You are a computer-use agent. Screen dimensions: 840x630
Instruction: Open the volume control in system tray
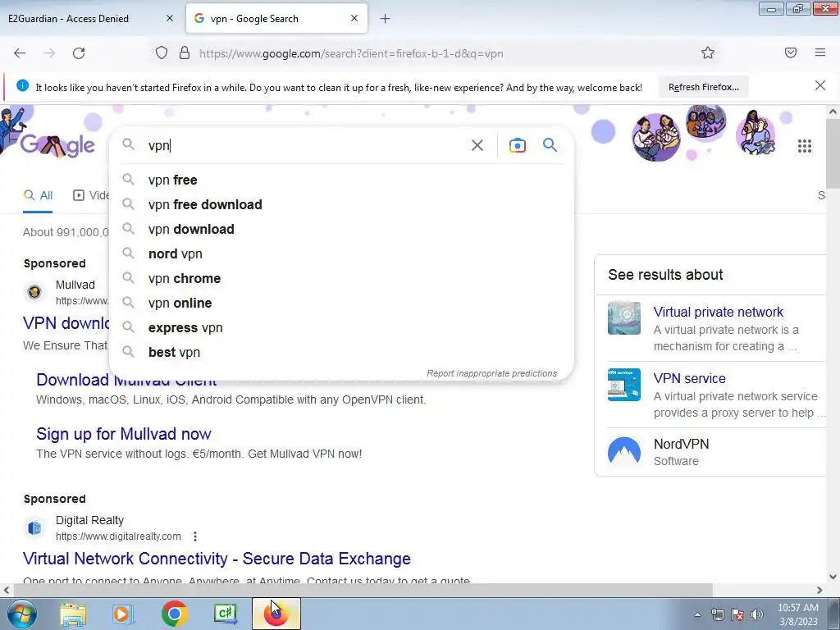[x=756, y=614]
